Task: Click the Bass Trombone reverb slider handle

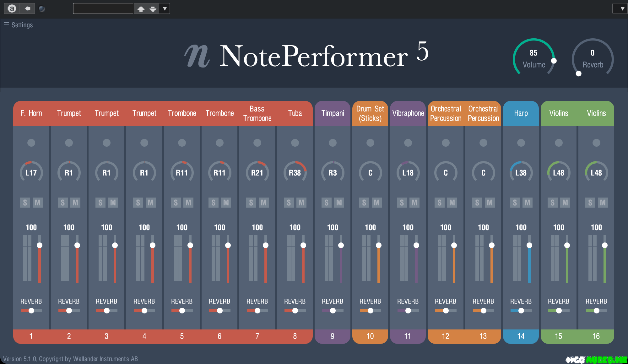Action: 257,311
